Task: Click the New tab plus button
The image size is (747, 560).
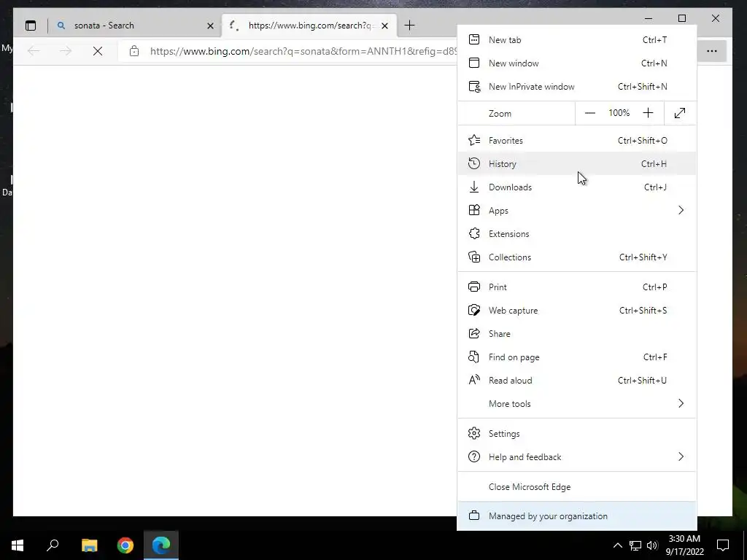Action: 409,26
